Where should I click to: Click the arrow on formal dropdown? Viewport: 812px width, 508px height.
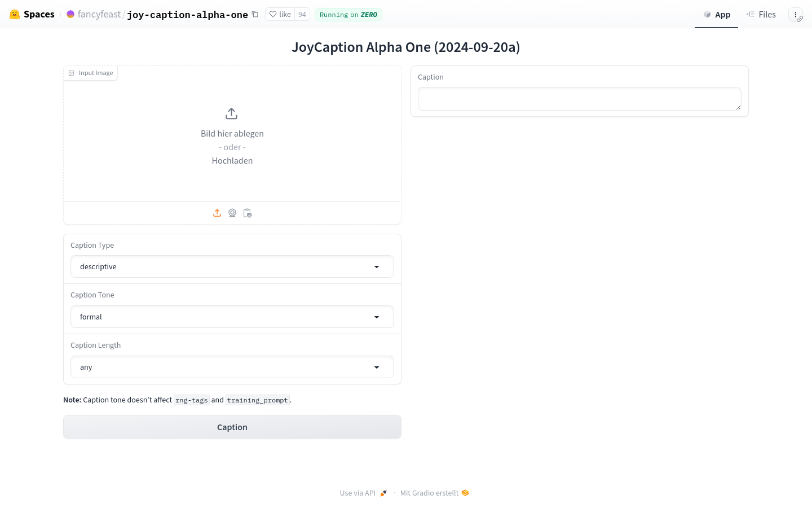(377, 317)
